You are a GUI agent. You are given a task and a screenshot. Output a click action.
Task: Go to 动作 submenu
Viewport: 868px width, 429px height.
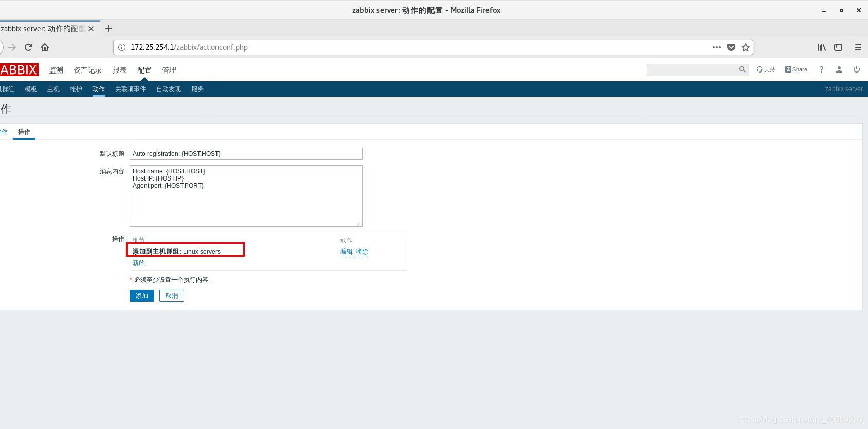(x=99, y=89)
